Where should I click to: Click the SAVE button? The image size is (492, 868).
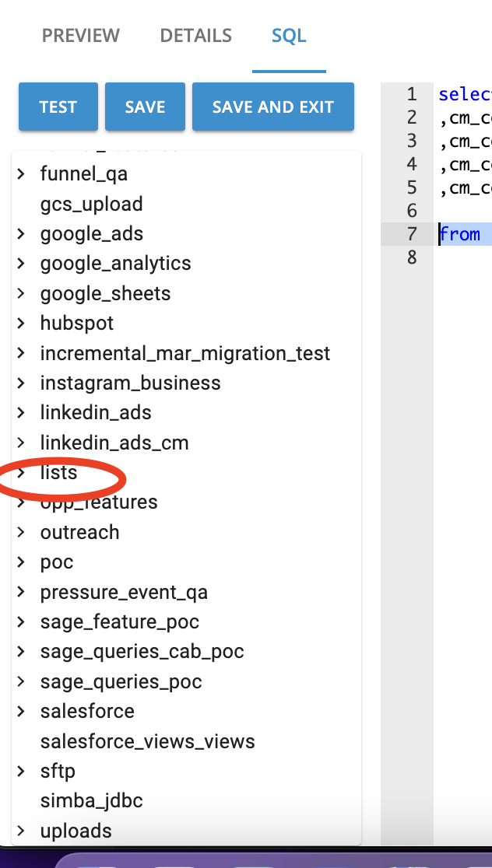pos(145,107)
